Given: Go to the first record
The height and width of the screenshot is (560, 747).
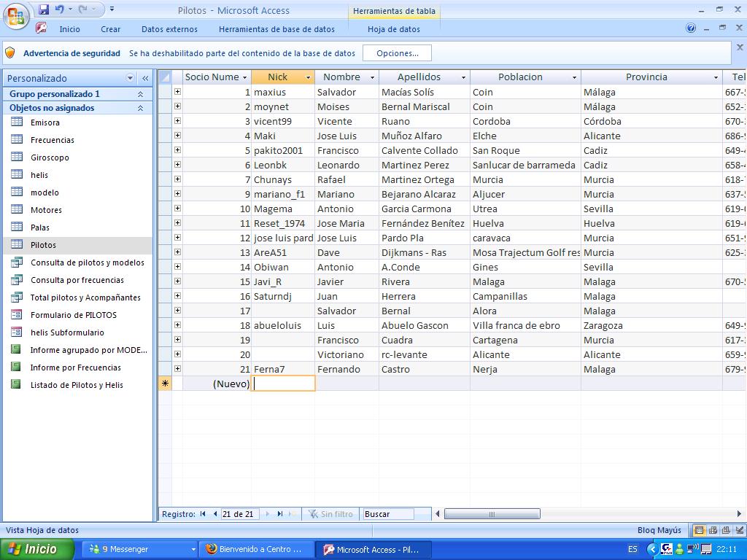Looking at the screenshot, I should coord(203,514).
